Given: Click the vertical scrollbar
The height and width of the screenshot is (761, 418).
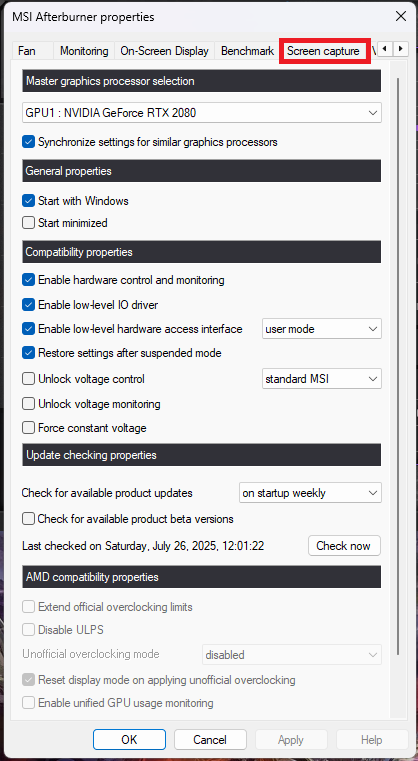Looking at the screenshot, I should point(398,366).
